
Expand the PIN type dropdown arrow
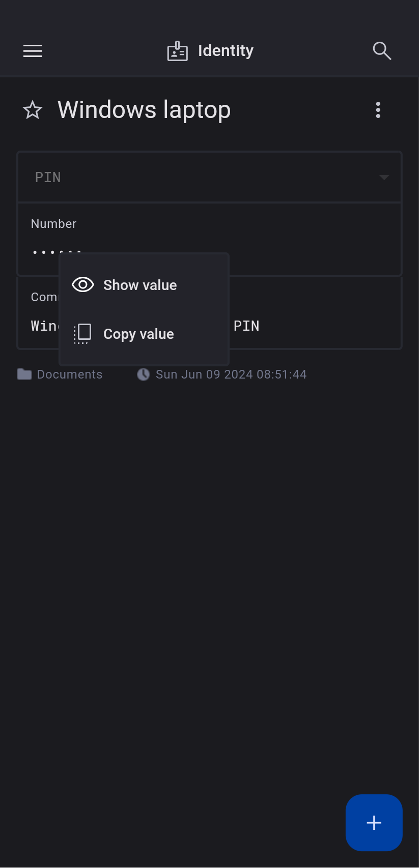(x=384, y=177)
